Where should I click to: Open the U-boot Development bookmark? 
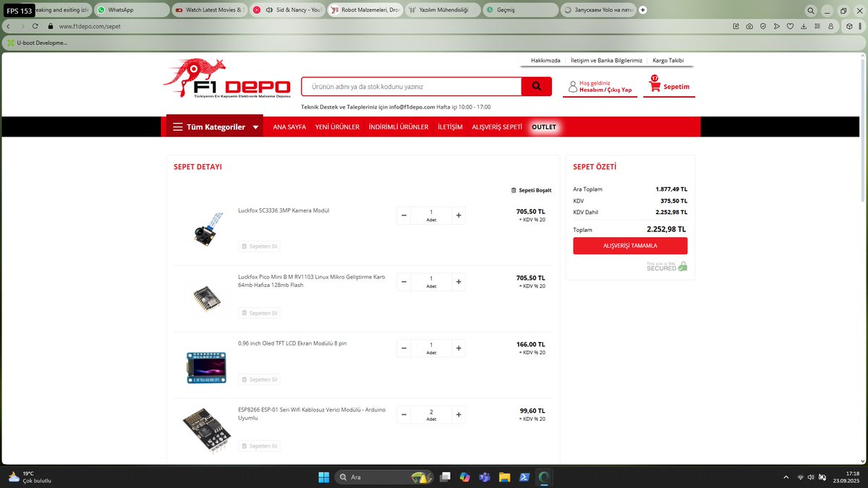click(37, 43)
